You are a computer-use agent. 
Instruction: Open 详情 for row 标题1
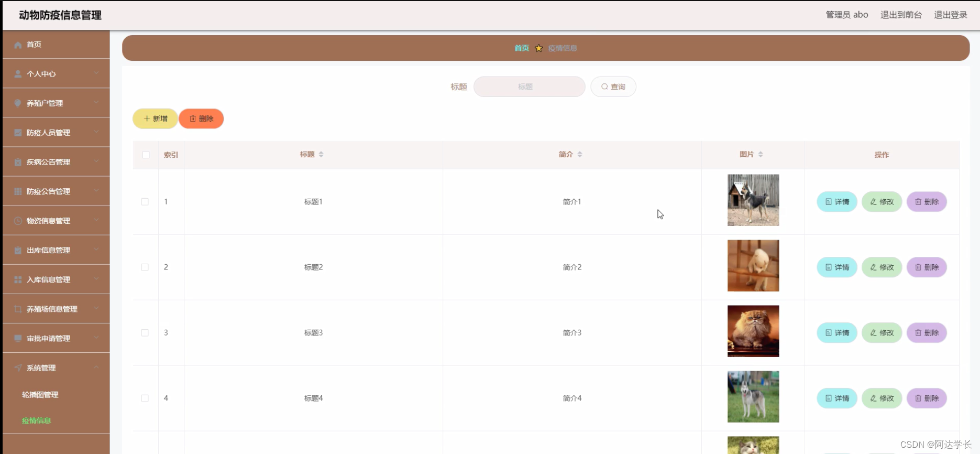tap(837, 202)
